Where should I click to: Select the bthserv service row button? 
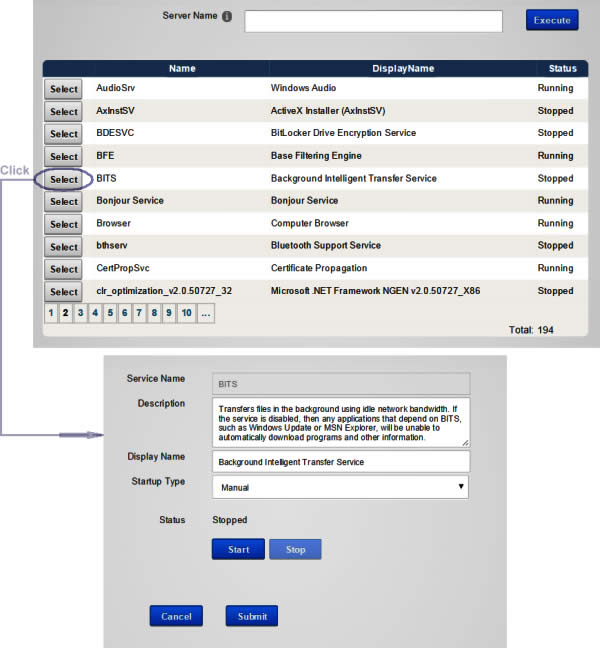tap(64, 247)
